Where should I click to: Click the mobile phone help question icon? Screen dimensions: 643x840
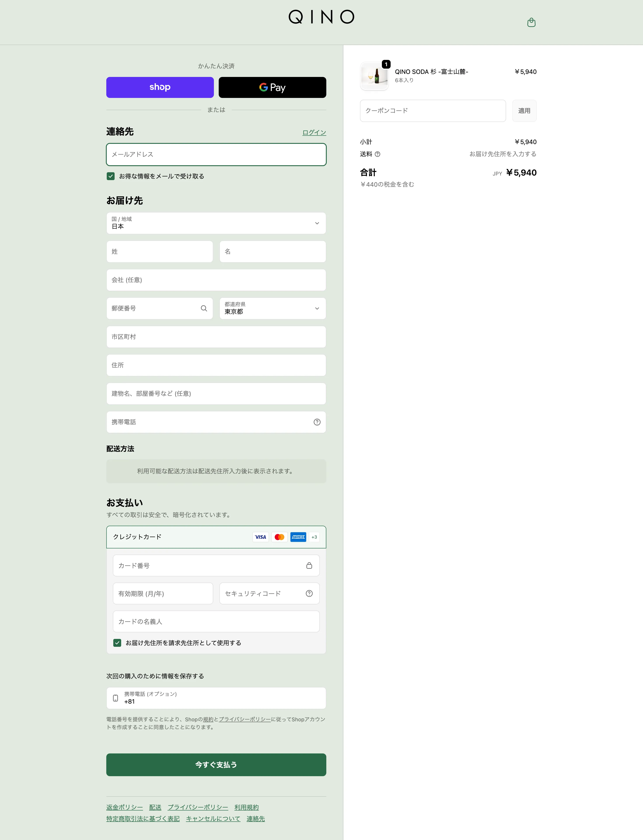point(317,422)
